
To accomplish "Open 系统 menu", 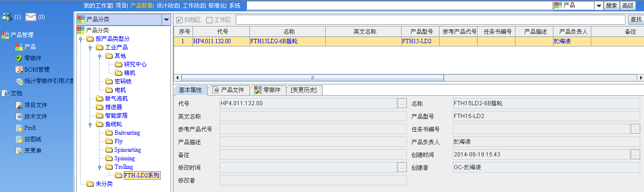I will [235, 6].
